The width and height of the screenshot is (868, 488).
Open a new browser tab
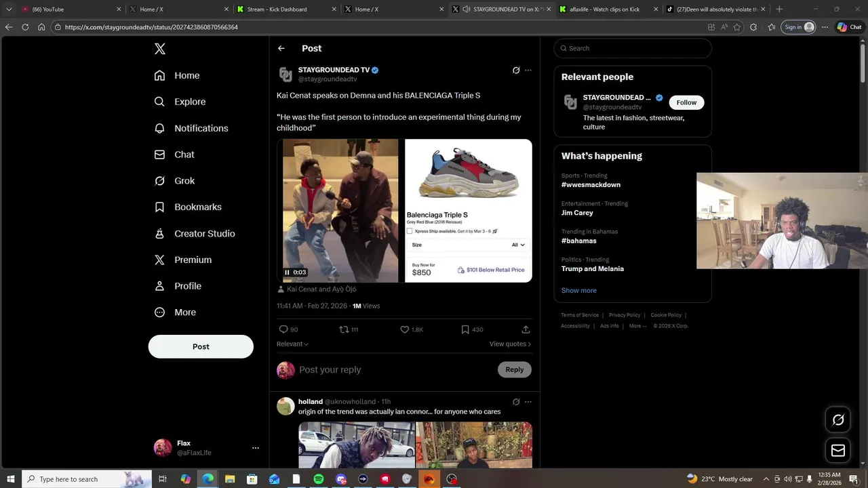click(779, 9)
